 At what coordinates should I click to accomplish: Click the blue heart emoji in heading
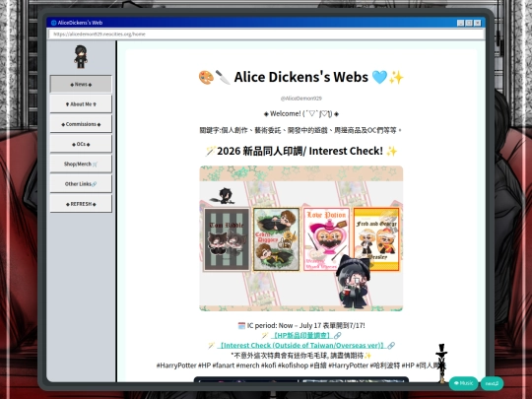coord(379,78)
